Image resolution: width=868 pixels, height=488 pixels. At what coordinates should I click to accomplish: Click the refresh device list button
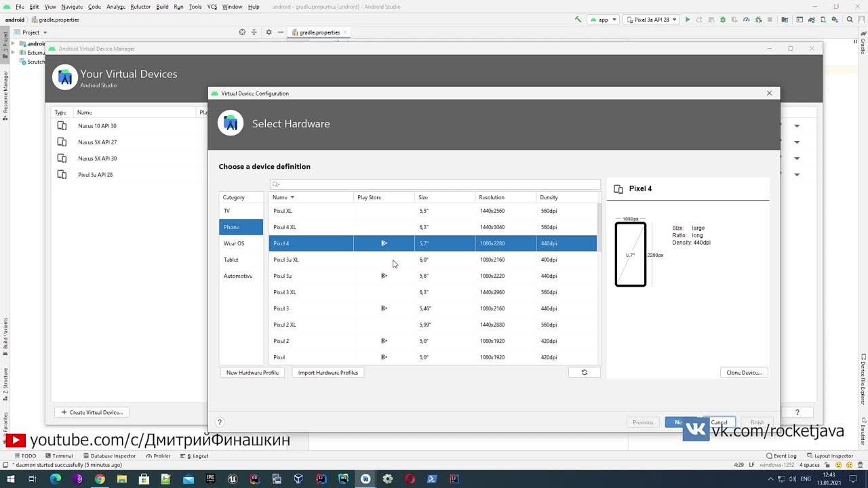pyautogui.click(x=584, y=372)
